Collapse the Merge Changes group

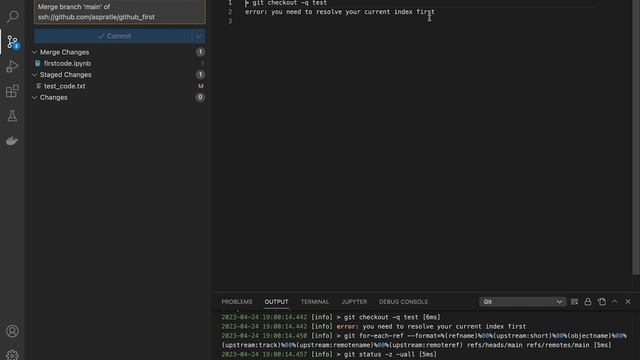click(x=35, y=52)
